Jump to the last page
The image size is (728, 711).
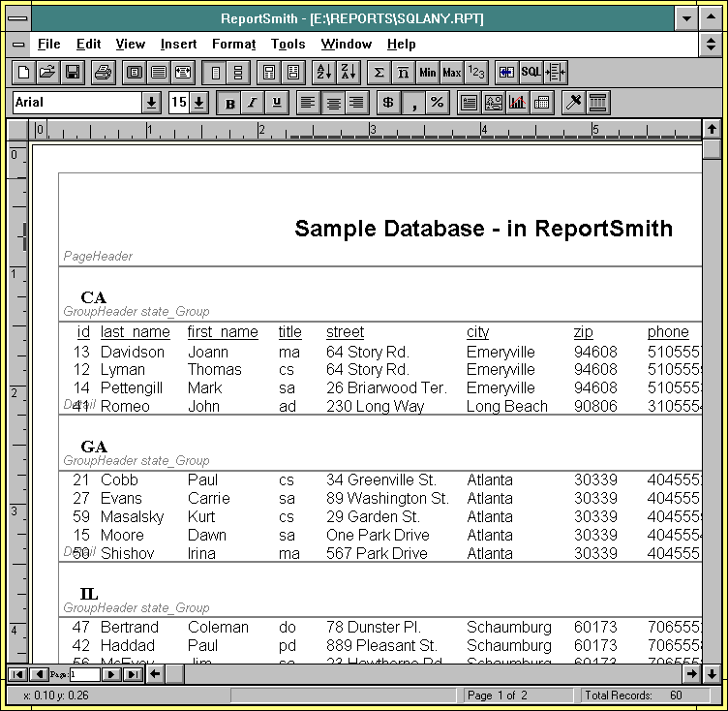click(134, 674)
